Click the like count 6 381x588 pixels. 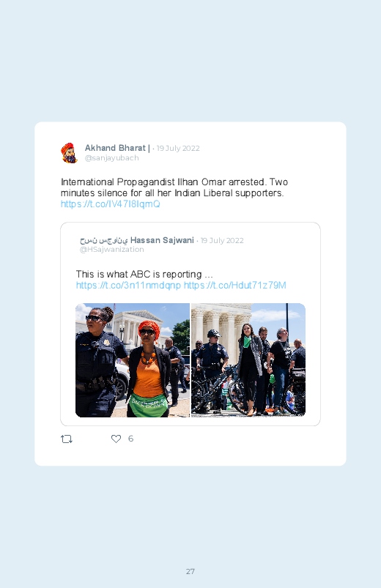coord(130,439)
